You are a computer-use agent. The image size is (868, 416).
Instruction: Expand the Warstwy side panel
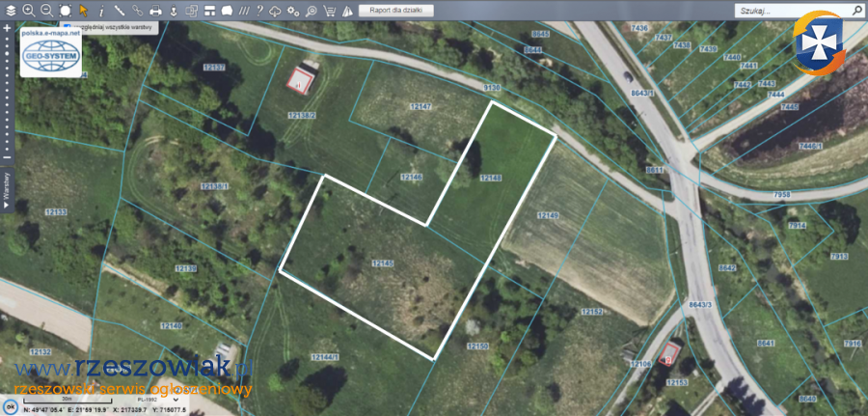(7, 189)
